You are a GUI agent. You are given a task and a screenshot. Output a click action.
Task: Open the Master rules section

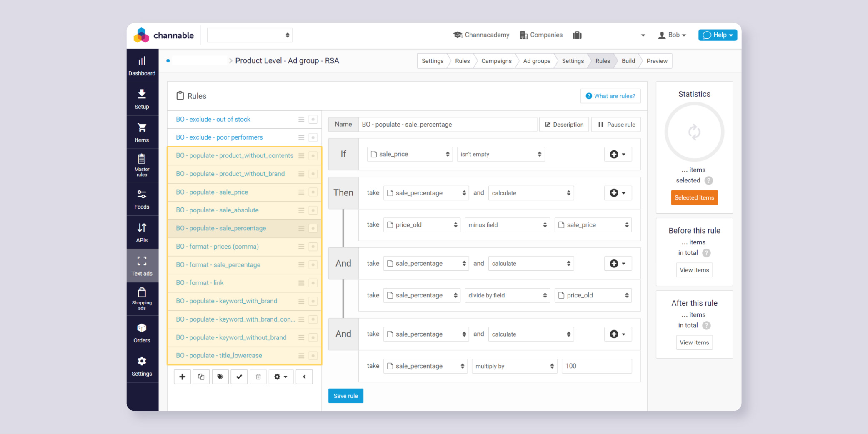(142, 165)
